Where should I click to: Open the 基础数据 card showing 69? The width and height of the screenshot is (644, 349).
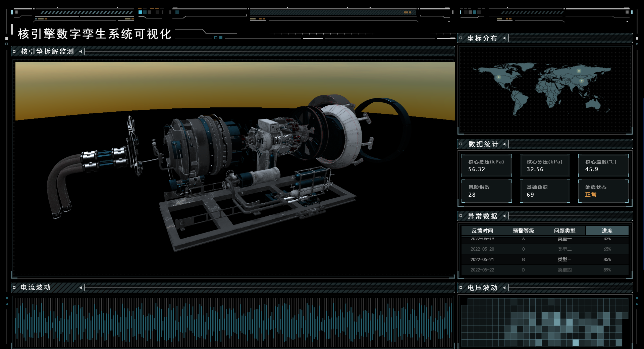[545, 191]
